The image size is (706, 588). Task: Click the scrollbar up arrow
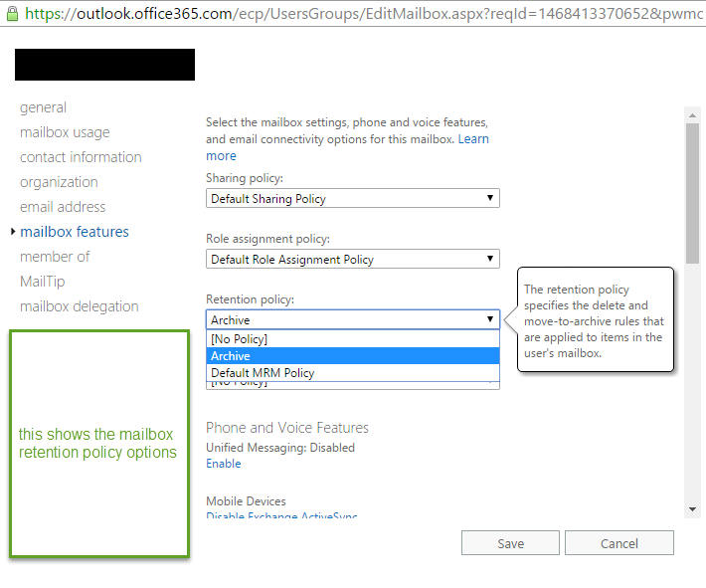(692, 116)
